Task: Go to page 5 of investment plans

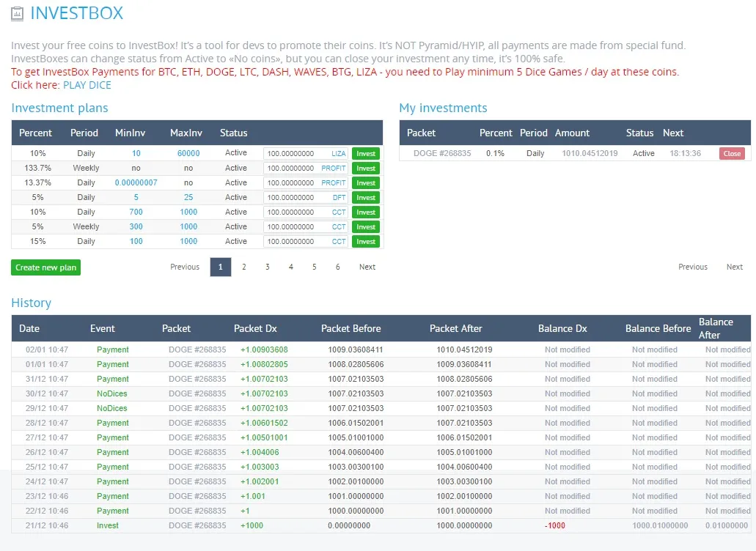Action: click(315, 267)
